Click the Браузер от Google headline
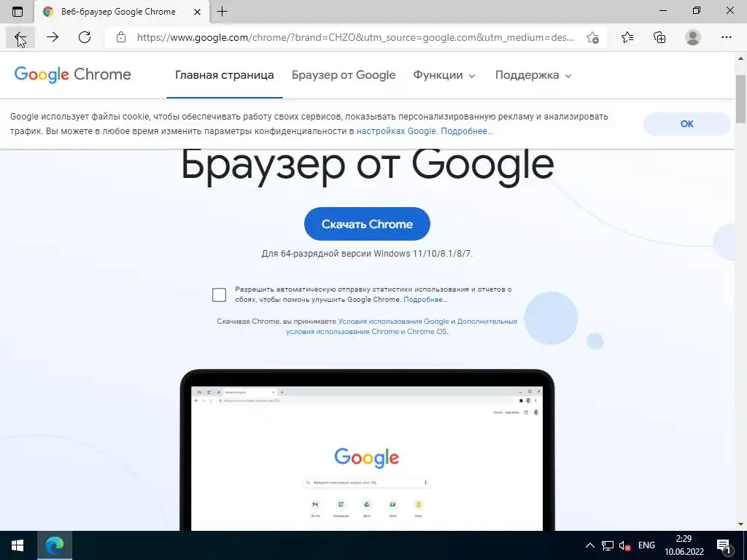 [x=368, y=166]
